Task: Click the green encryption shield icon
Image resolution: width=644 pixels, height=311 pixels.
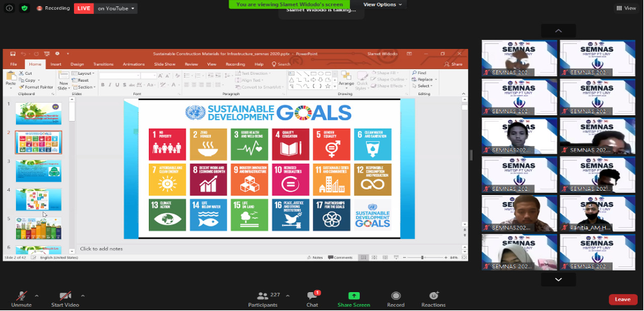Action: pos(24,8)
